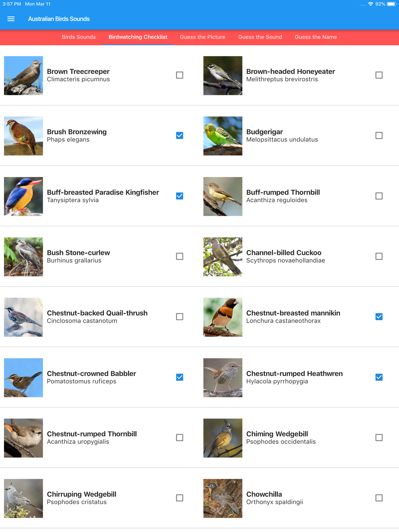Open the hamburger navigation menu

tap(11, 19)
